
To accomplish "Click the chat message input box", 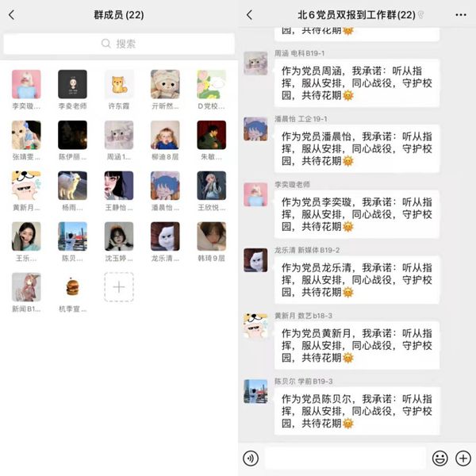I will pos(345,458).
